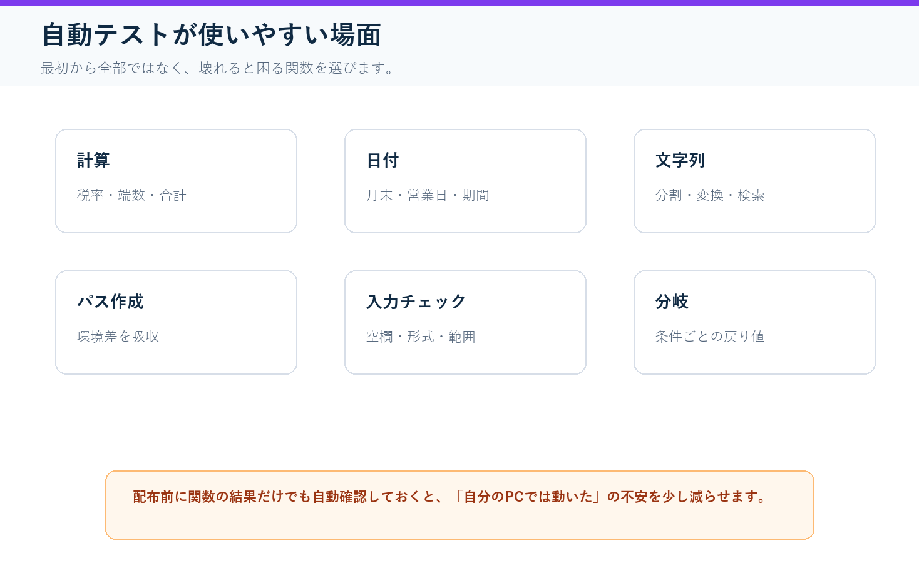Click the text 空欄・形式・範囲
919x588 pixels.
[421, 337]
